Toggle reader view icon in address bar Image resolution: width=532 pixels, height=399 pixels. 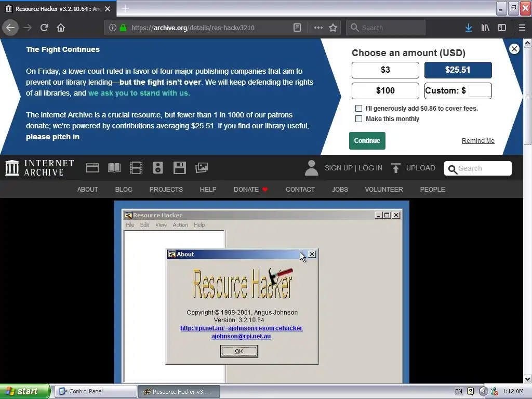(297, 28)
